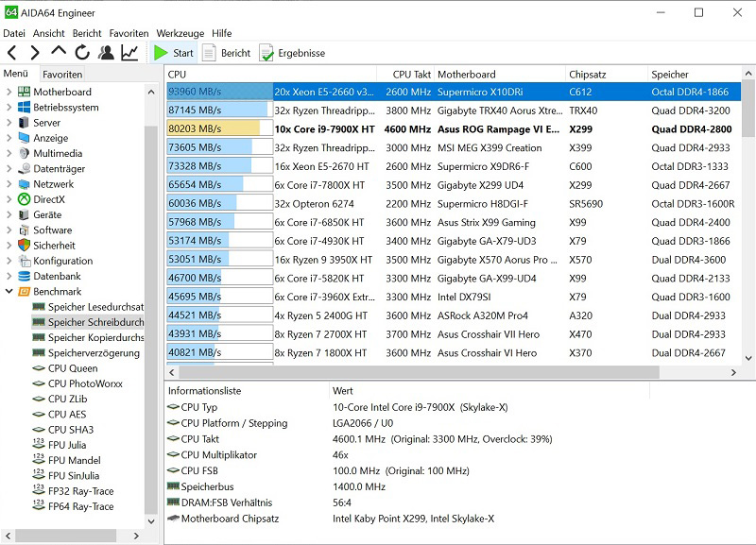
Task: Open the graph chart toolbar icon
Action: tap(129, 53)
